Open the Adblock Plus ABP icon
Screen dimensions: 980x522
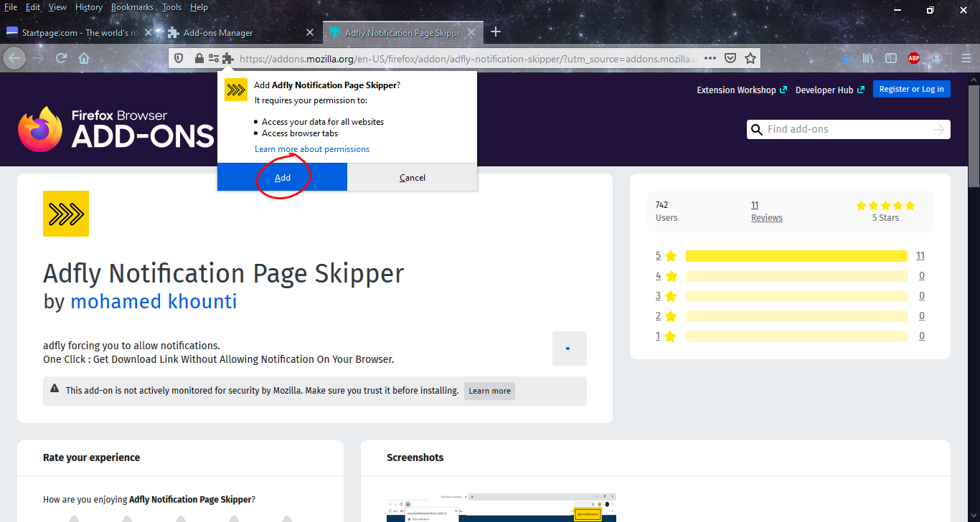pyautogui.click(x=914, y=58)
